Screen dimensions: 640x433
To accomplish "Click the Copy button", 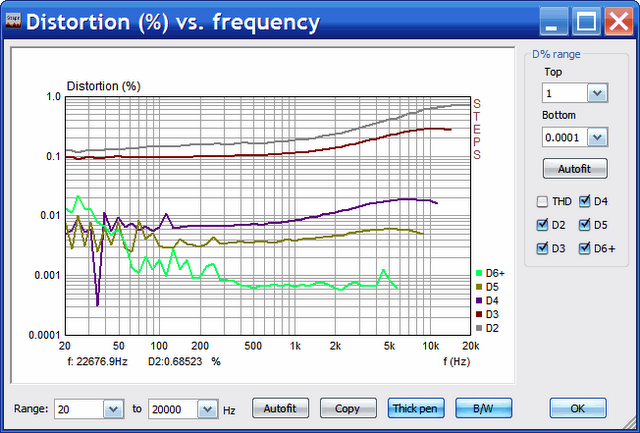I will coord(348,408).
